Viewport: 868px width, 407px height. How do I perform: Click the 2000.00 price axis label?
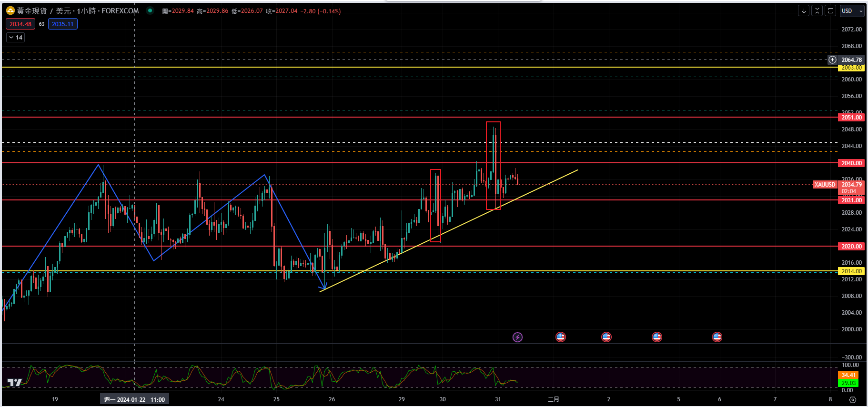click(x=851, y=329)
